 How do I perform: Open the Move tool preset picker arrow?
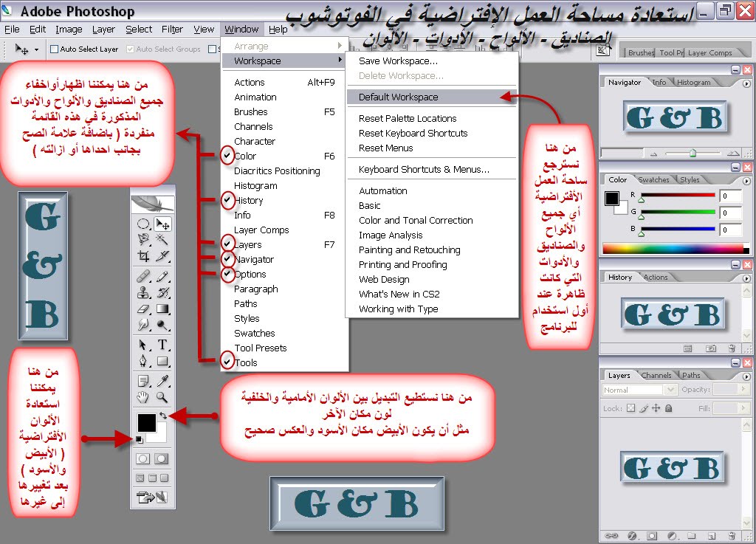[38, 49]
